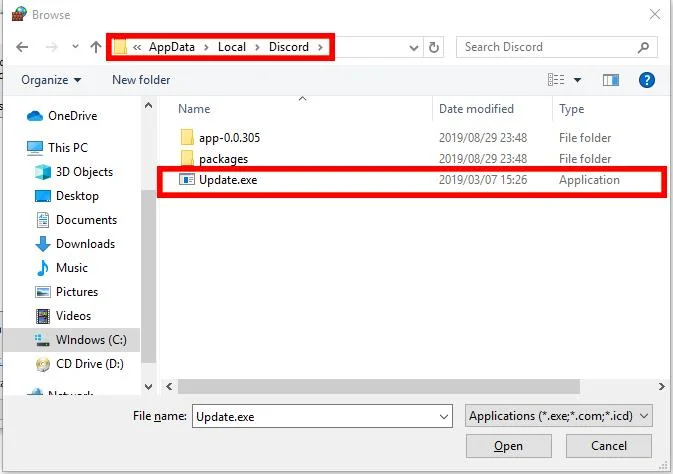Screen dimensions: 673x474
Task: Click the Forward navigation arrow
Action: [52, 47]
